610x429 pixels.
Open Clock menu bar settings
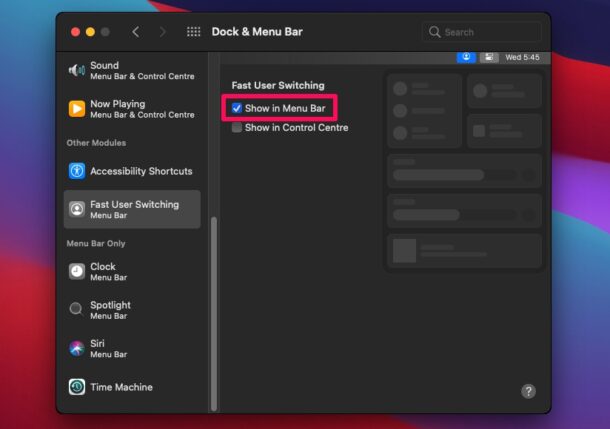(x=132, y=271)
